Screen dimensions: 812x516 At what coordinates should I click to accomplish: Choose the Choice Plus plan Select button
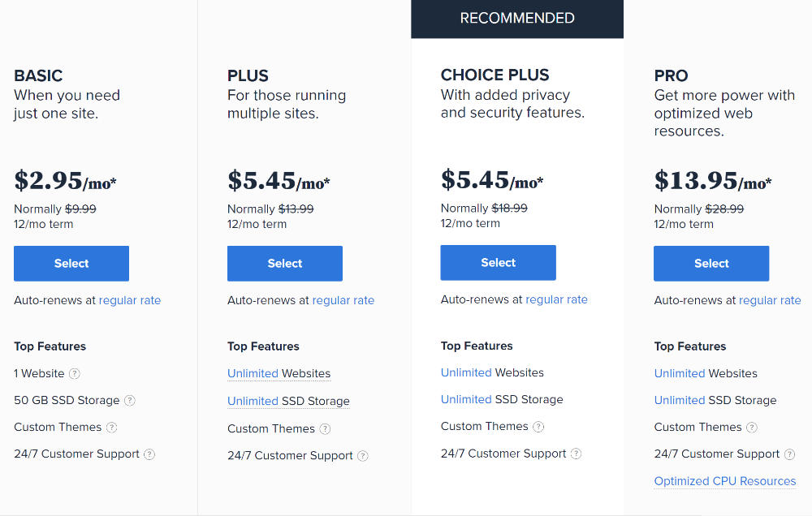[x=499, y=263]
